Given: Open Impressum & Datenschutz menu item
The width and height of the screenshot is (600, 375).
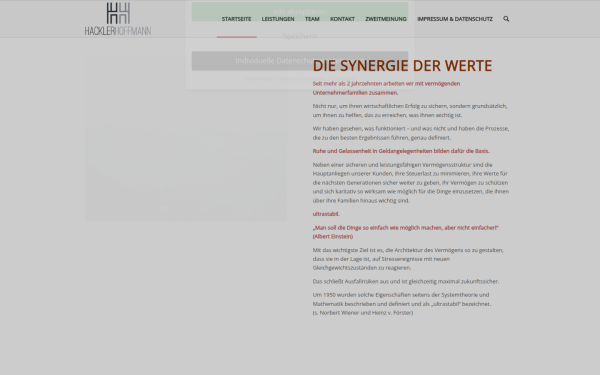Looking at the screenshot, I should click(x=455, y=19).
